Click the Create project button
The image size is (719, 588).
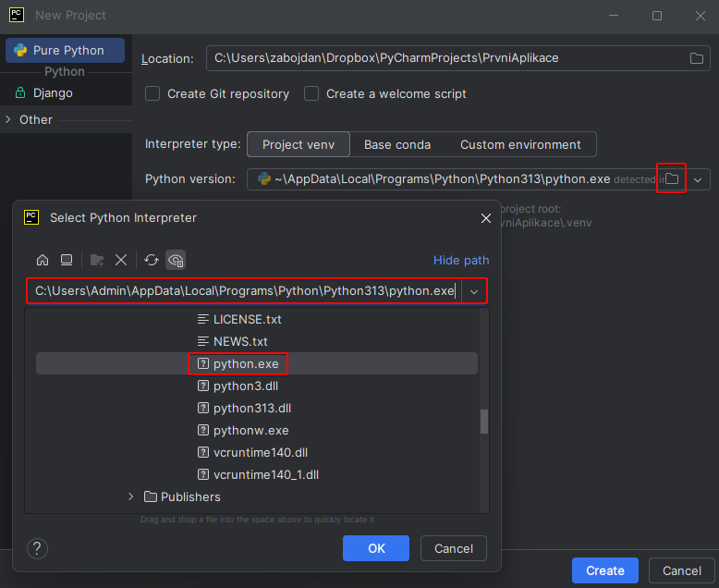click(x=605, y=570)
